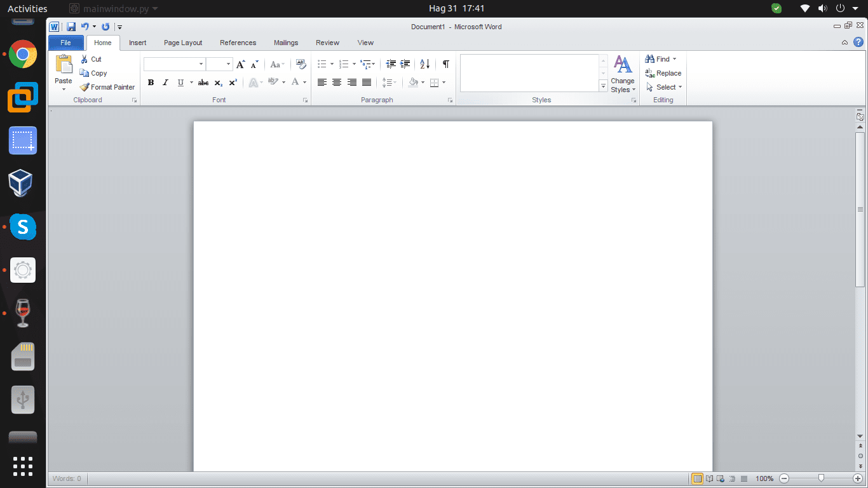Click the Save icon in Quick Access toolbar
The image size is (868, 488).
71,27
